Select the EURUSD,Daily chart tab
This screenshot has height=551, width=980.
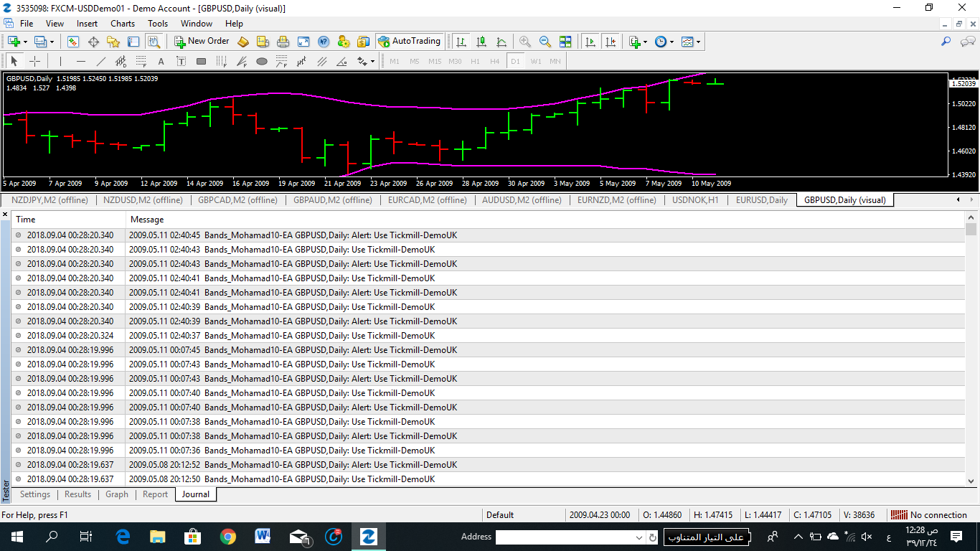pyautogui.click(x=761, y=200)
